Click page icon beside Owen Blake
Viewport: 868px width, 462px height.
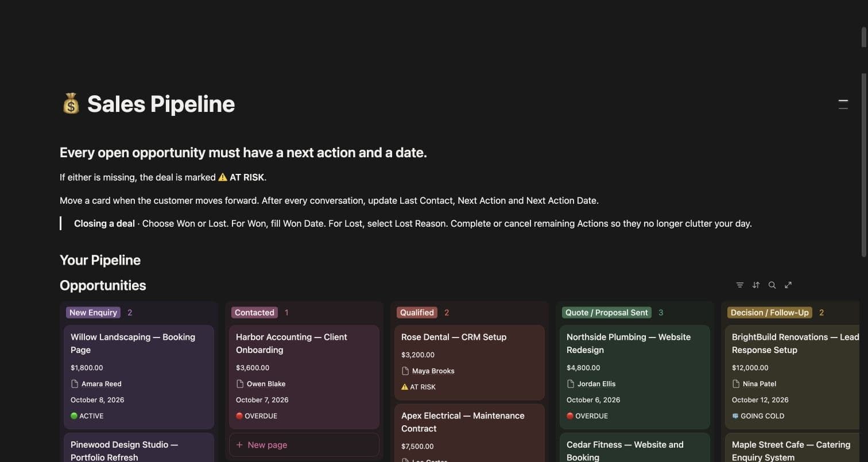tap(240, 384)
